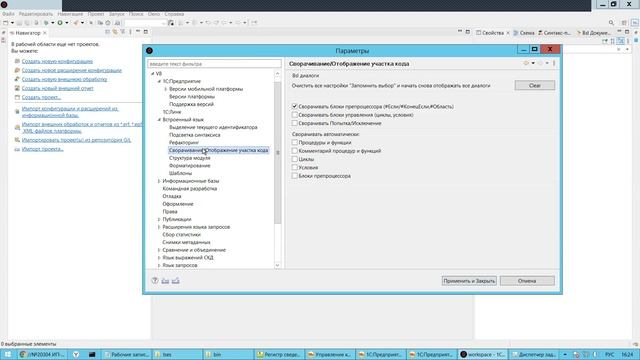Click icon beside Создать новый внешний отчет

coord(17,88)
